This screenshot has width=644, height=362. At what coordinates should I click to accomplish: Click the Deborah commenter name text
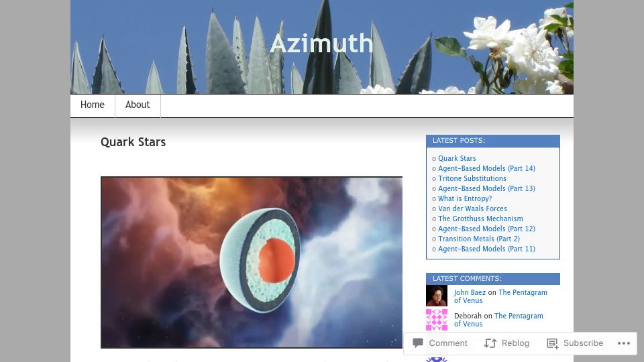pos(468,316)
